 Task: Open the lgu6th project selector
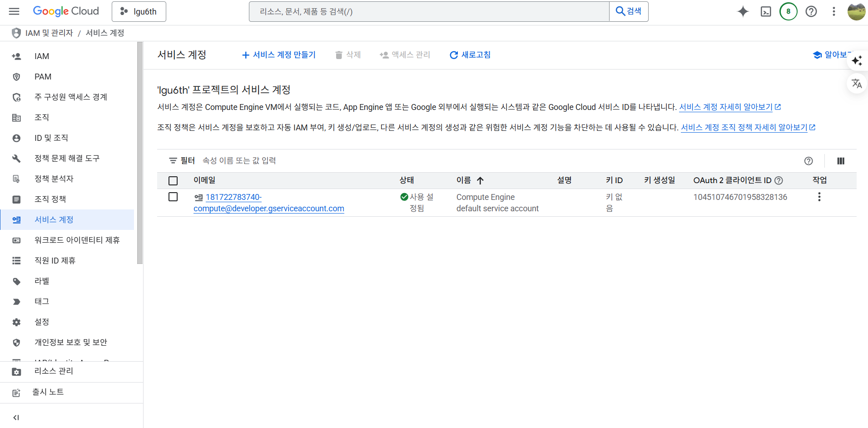139,11
